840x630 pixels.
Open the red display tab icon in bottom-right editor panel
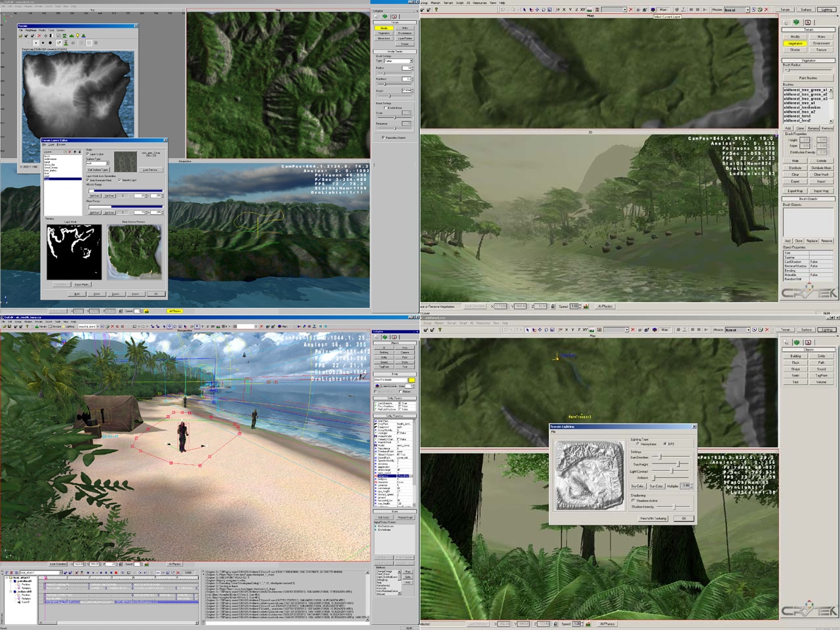[x=808, y=342]
